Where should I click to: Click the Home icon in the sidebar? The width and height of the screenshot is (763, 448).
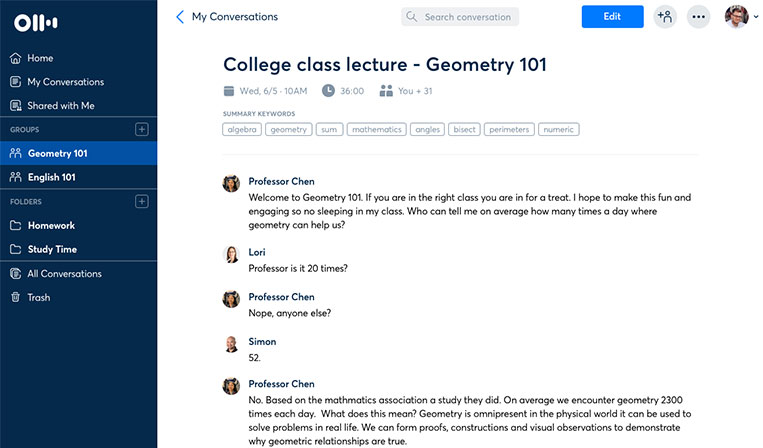pos(16,58)
